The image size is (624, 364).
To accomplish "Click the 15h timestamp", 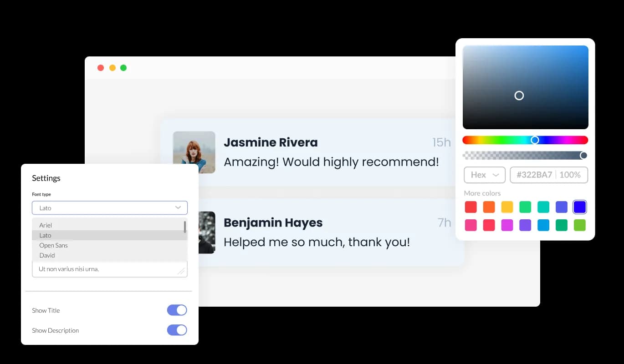I will [441, 142].
